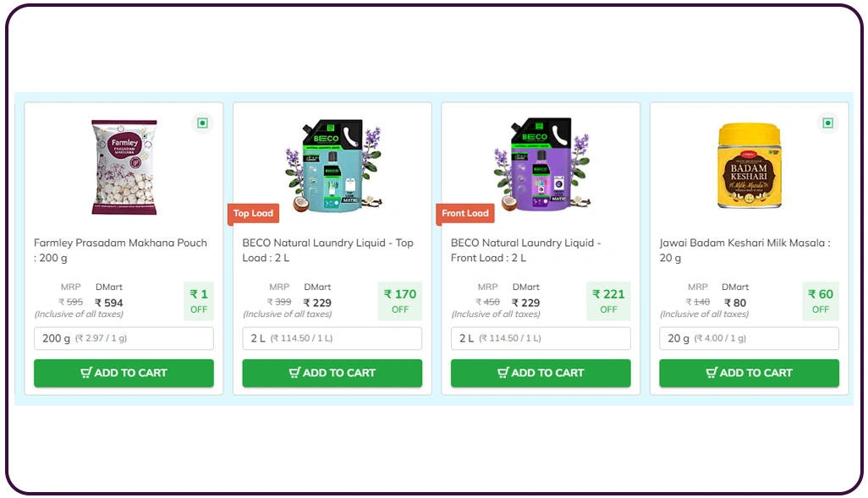Image resolution: width=868 pixels, height=498 pixels.
Task: Open the Farmley Prasadam Makhana product page
Action: 121,250
